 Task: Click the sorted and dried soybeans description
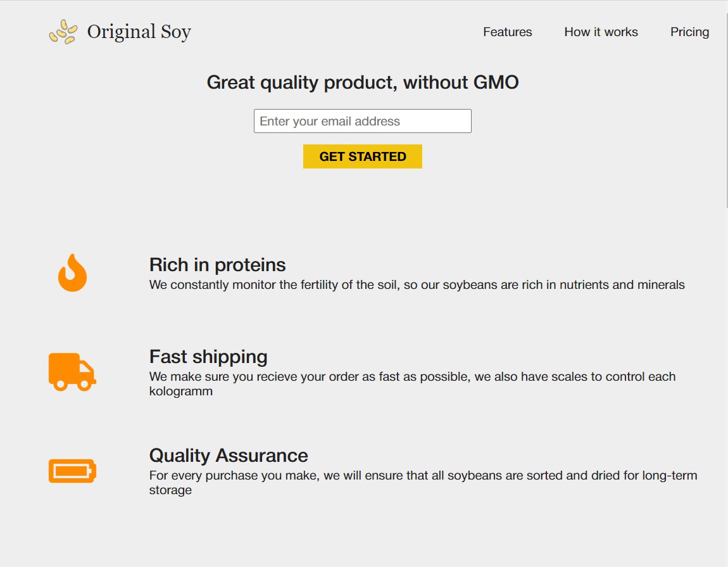(x=423, y=476)
